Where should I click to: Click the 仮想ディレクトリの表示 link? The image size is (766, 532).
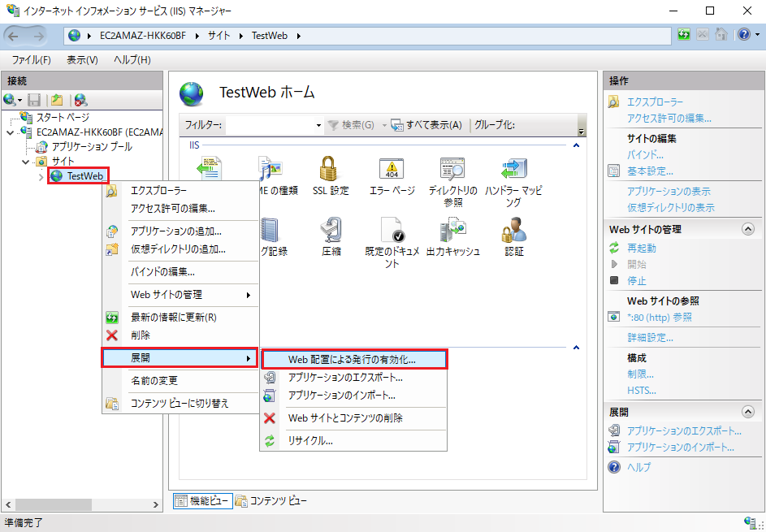coord(671,208)
